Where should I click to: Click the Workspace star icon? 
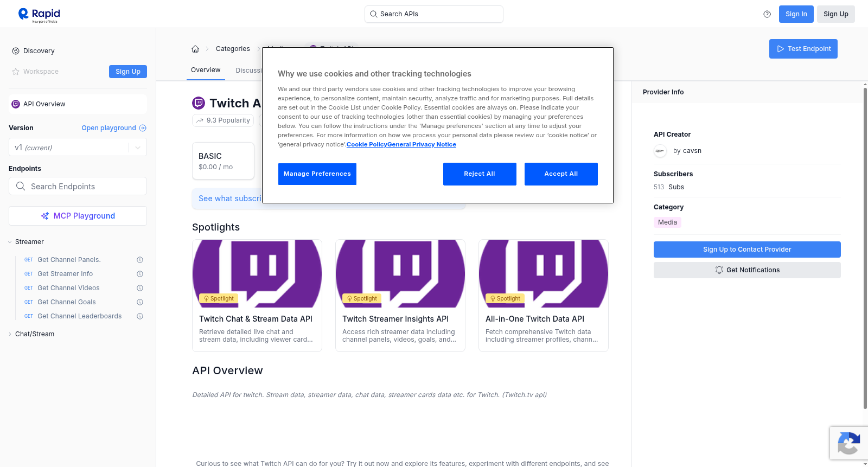point(16,72)
